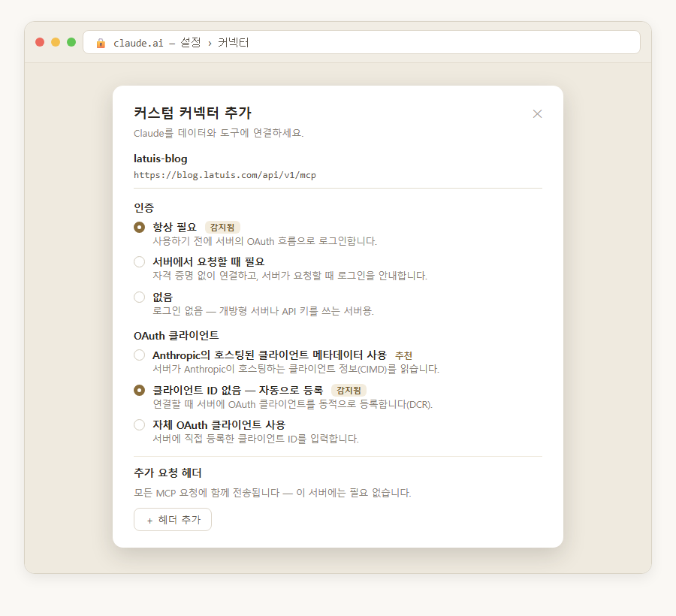The image size is (676, 616).
Task: Click the 감지됨 badge beside 항상 필요
Action: point(222,227)
